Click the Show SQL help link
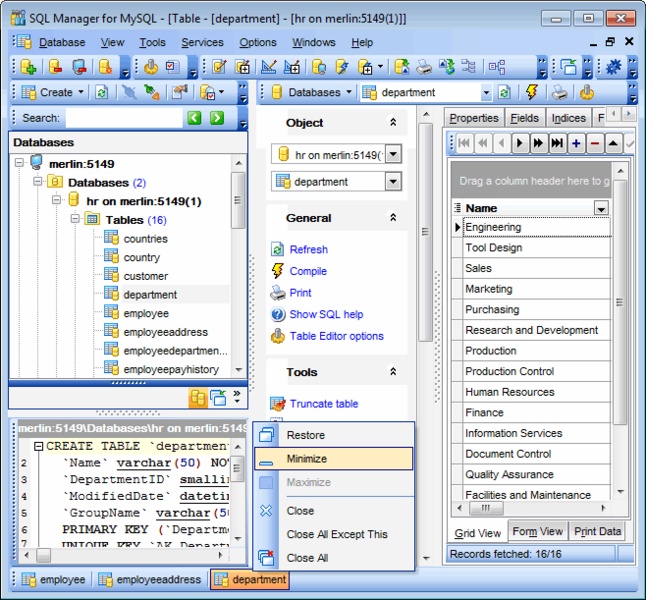Viewport: 646px width, 600px height. (326, 314)
